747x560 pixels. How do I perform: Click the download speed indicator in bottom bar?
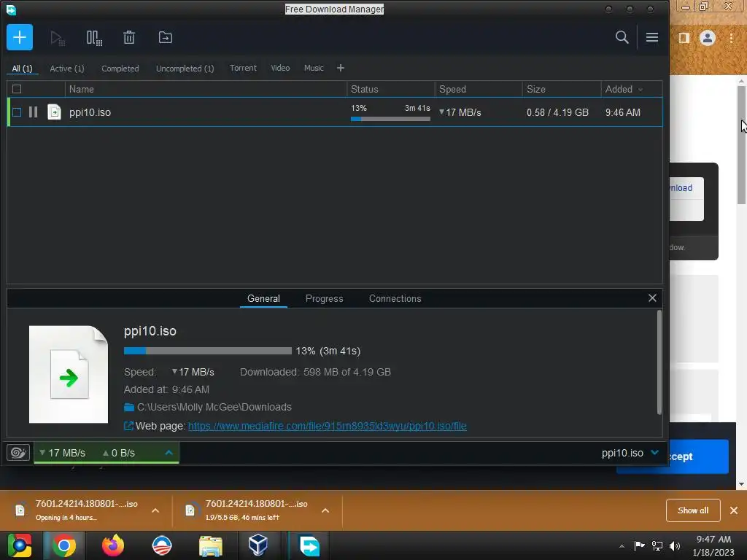(63, 453)
